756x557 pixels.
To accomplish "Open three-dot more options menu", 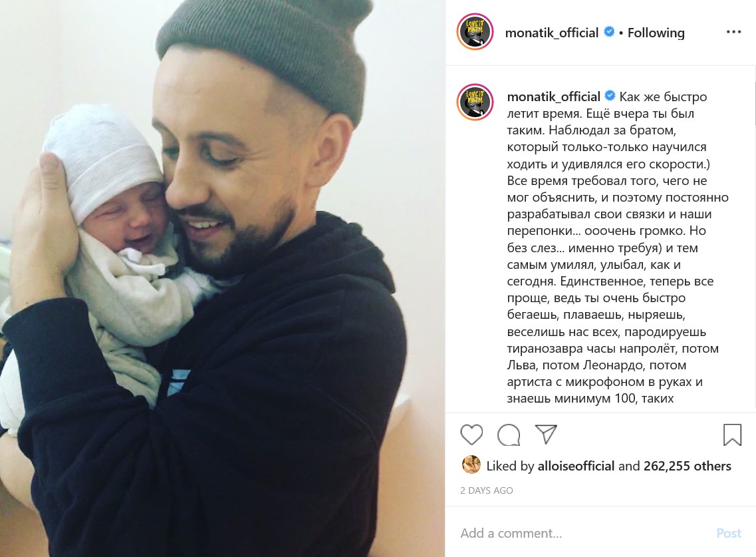I will [733, 32].
